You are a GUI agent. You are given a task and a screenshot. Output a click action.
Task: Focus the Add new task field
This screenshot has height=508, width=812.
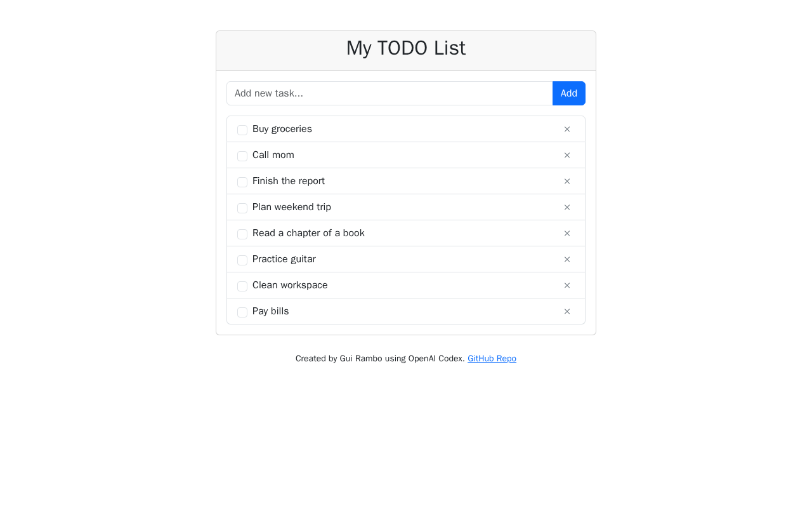coord(390,93)
